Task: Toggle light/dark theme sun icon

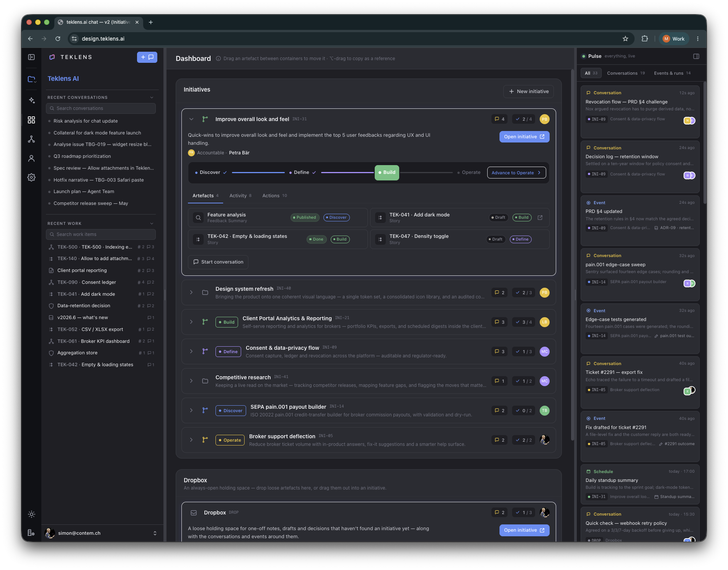Action: [x=31, y=514]
